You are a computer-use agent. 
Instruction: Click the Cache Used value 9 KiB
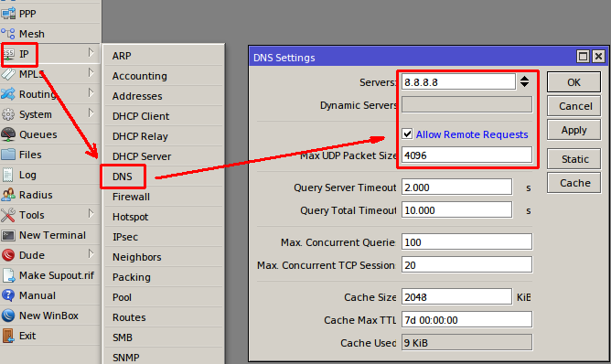466,343
